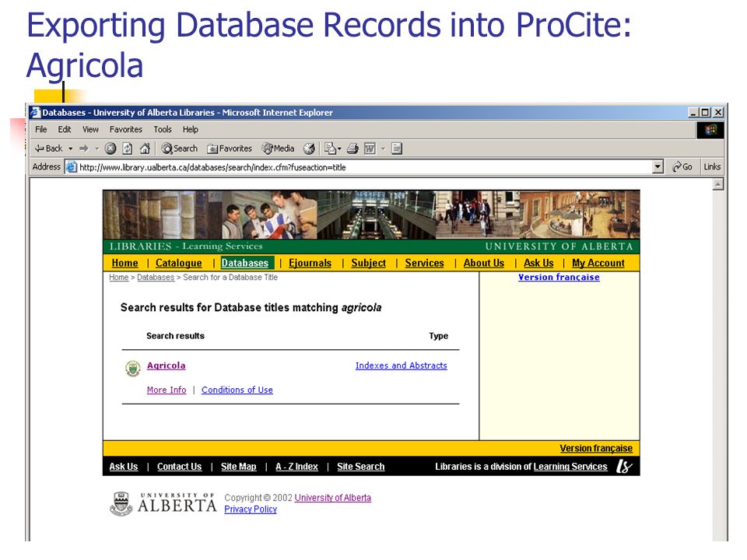The width and height of the screenshot is (747, 560).
Task: Click the Conditions of Use link
Action: [237, 390]
